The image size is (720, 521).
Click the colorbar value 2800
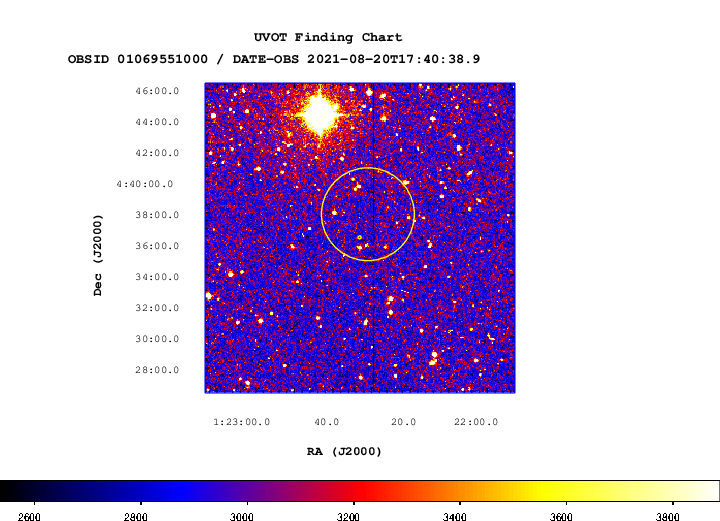(135, 517)
